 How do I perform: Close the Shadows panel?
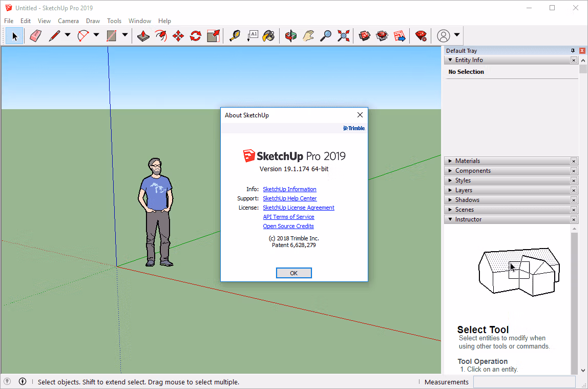[574, 200]
